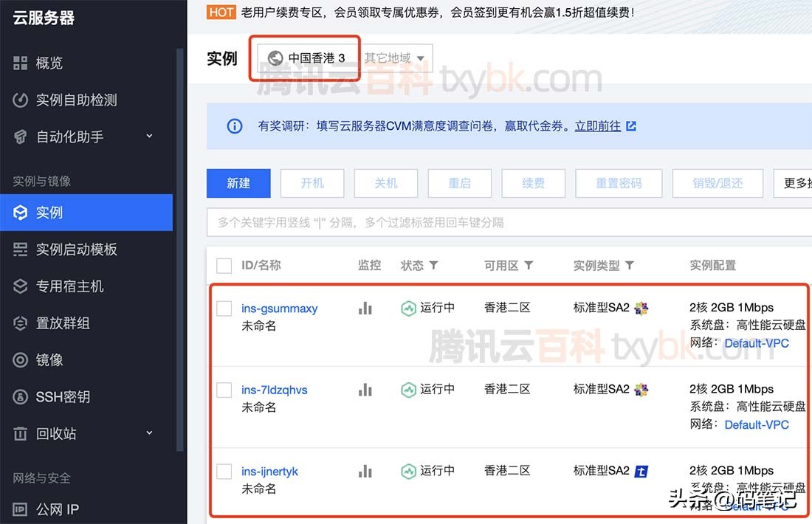Check the box for instance ins-ijnertyk

(224, 471)
